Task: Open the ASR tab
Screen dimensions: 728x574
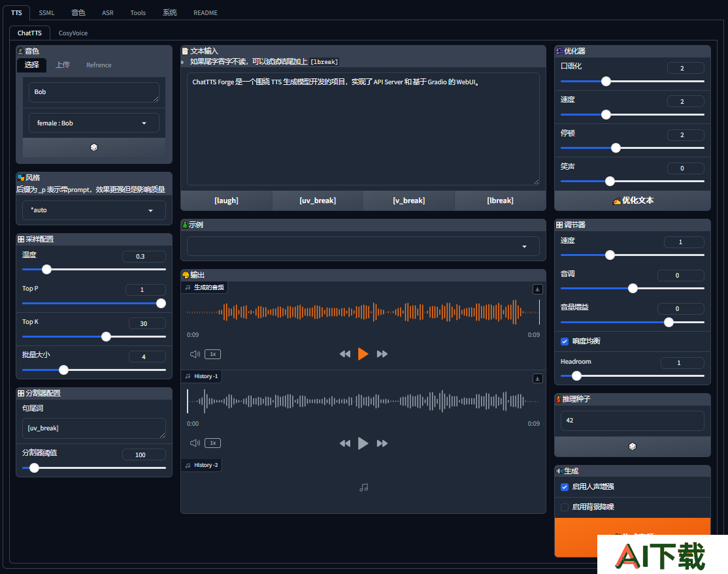Action: coord(108,12)
